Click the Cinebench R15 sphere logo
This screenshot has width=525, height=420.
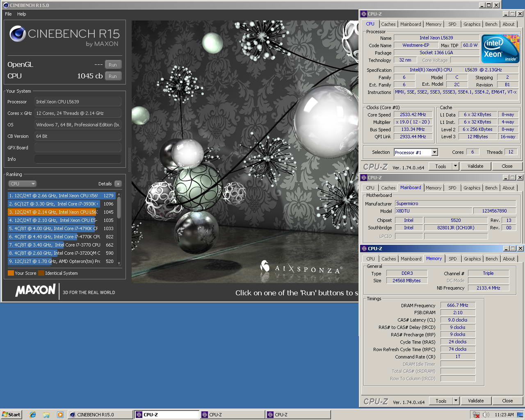18,34
